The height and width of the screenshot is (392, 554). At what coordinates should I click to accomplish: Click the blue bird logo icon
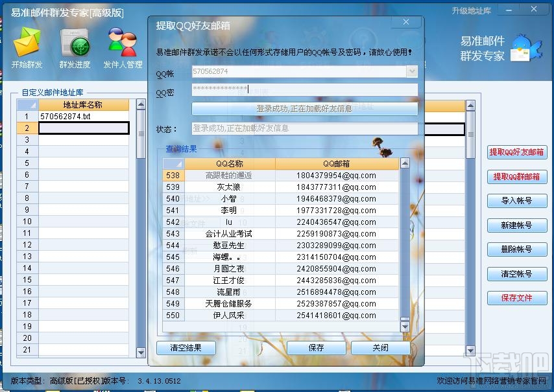pos(527,48)
